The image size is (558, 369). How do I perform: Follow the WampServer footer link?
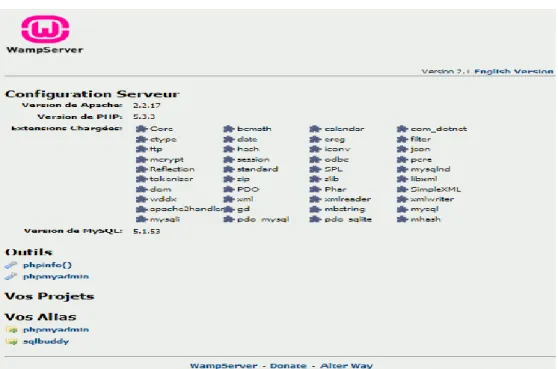(223, 365)
